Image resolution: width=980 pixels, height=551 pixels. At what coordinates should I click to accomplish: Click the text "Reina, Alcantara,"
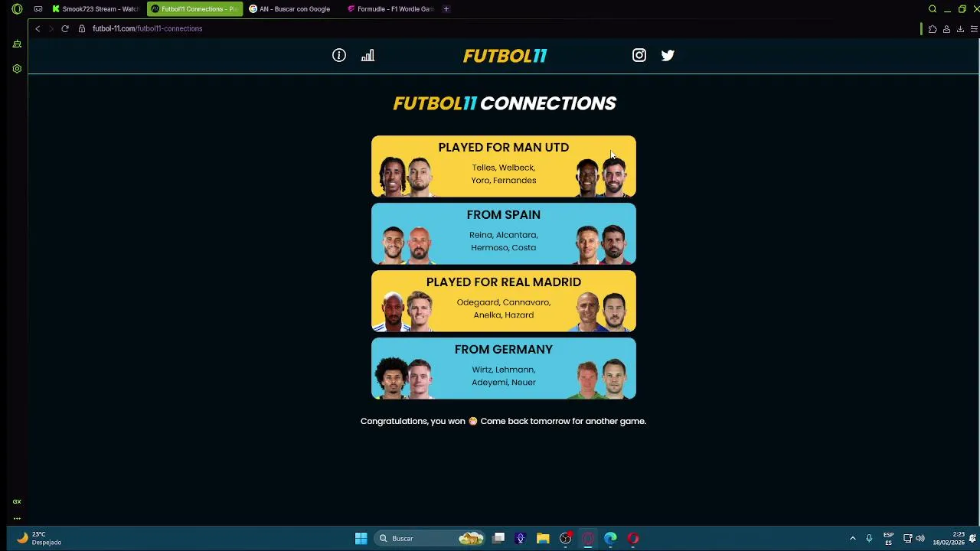coord(504,235)
